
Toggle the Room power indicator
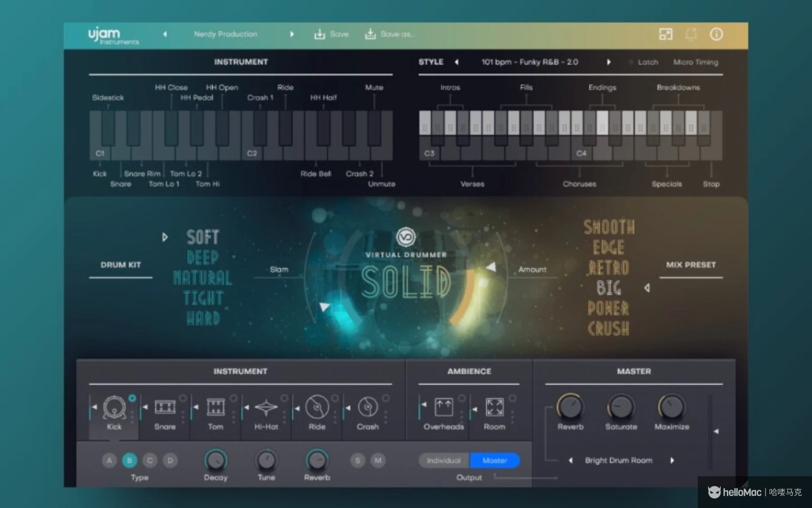pos(513,398)
